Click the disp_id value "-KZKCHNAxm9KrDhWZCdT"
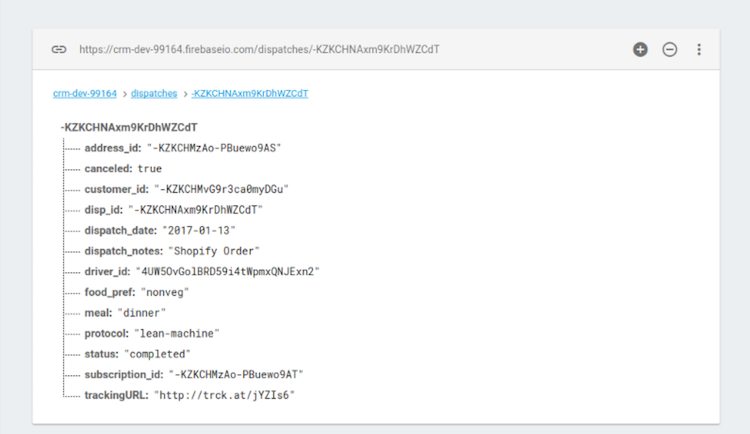 pos(196,210)
